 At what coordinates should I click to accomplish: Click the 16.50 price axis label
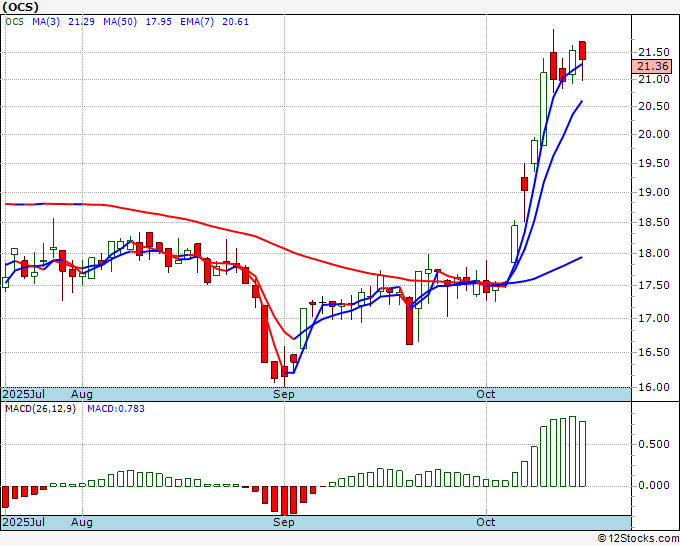pos(654,353)
